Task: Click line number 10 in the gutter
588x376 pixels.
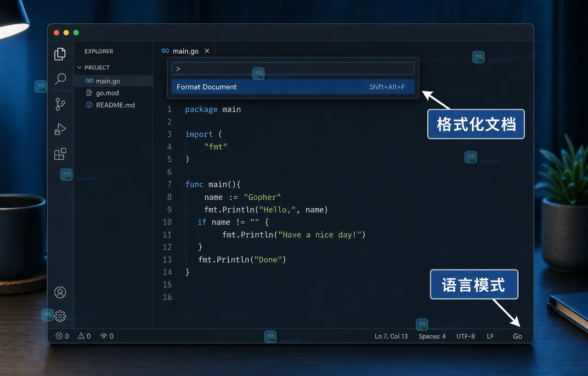Action: coord(167,222)
